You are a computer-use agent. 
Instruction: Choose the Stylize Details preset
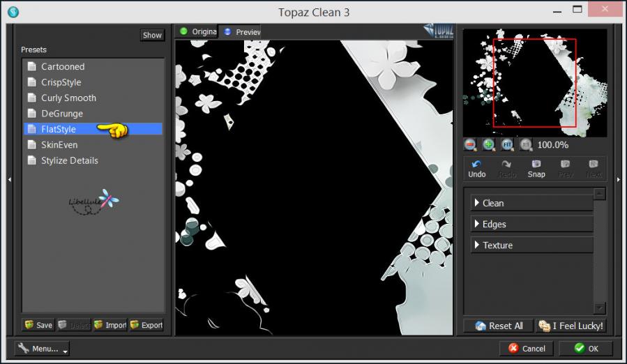(93, 160)
